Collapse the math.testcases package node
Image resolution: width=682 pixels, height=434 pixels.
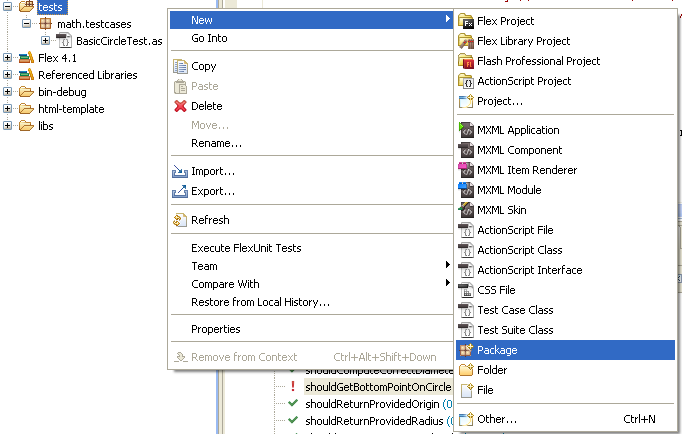[25, 24]
